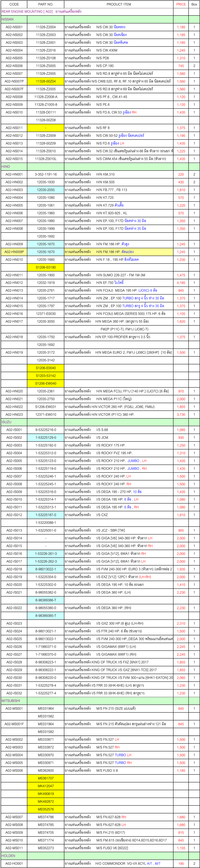Select code cell A02-IS032
Viewport: 200px width, 868px height.
click(14, 693)
